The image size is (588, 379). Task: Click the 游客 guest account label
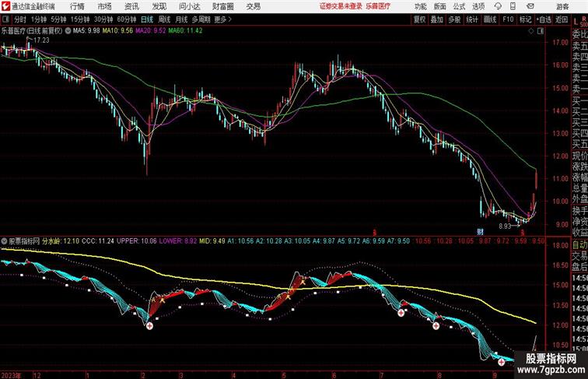pyautogui.click(x=562, y=6)
